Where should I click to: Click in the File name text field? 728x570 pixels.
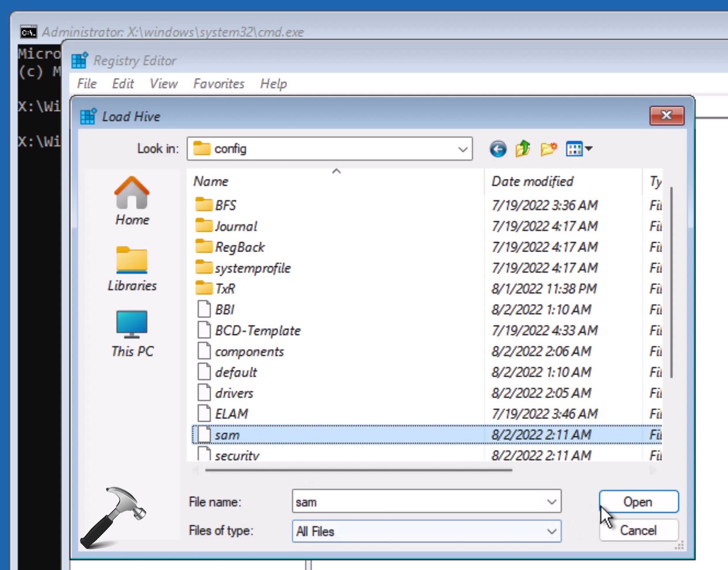pos(418,502)
